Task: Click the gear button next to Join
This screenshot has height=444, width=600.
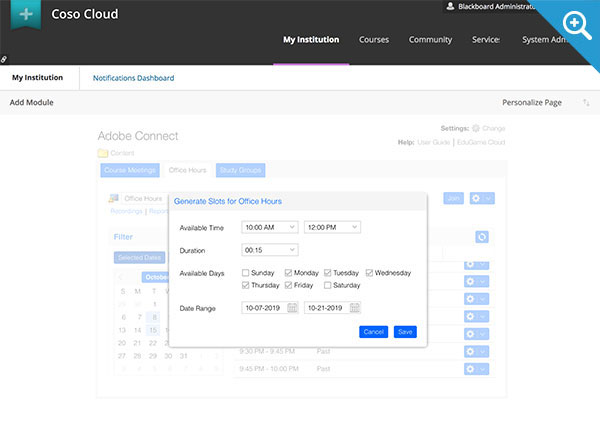Action: 482,198
